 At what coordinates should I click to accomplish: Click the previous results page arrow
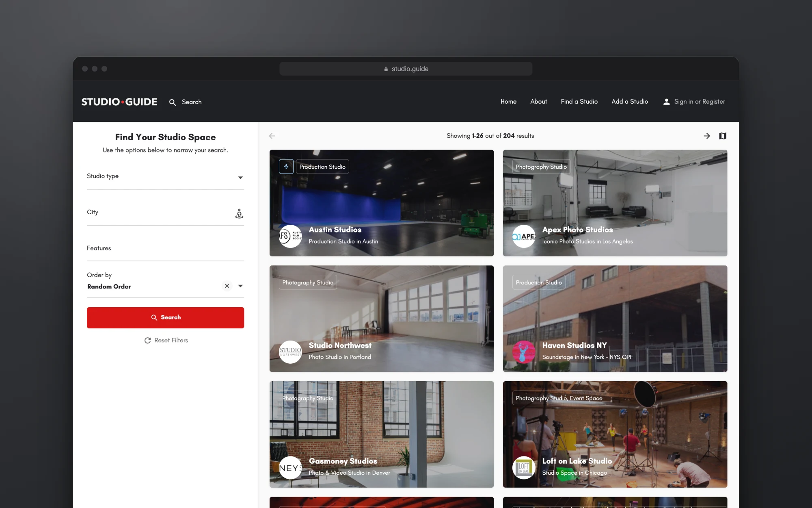pyautogui.click(x=272, y=136)
